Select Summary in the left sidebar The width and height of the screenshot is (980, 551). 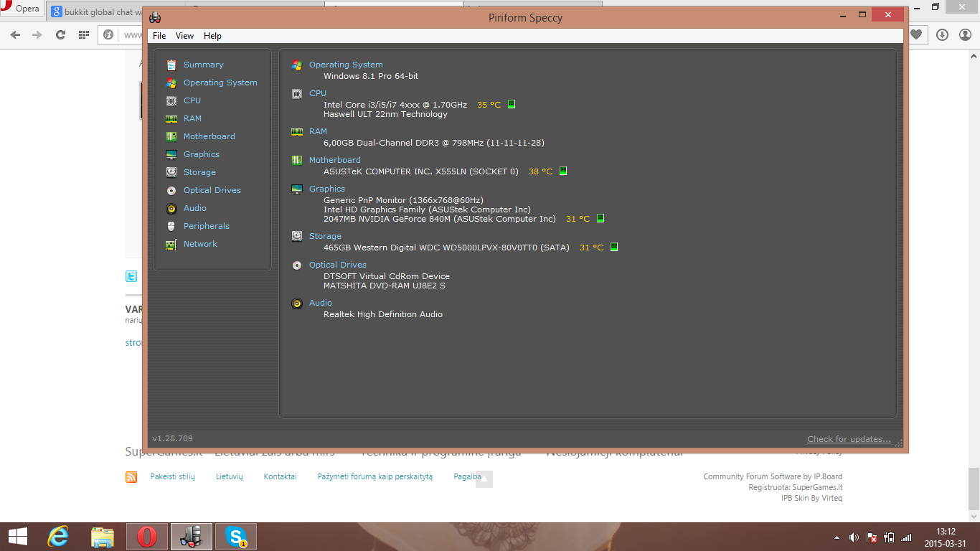click(x=203, y=65)
